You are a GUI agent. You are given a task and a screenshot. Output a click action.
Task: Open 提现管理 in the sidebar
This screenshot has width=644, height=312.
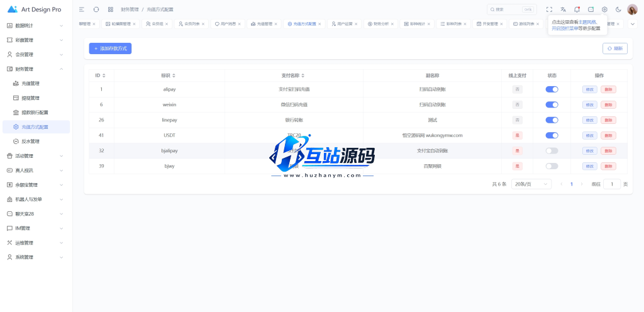click(x=36, y=98)
